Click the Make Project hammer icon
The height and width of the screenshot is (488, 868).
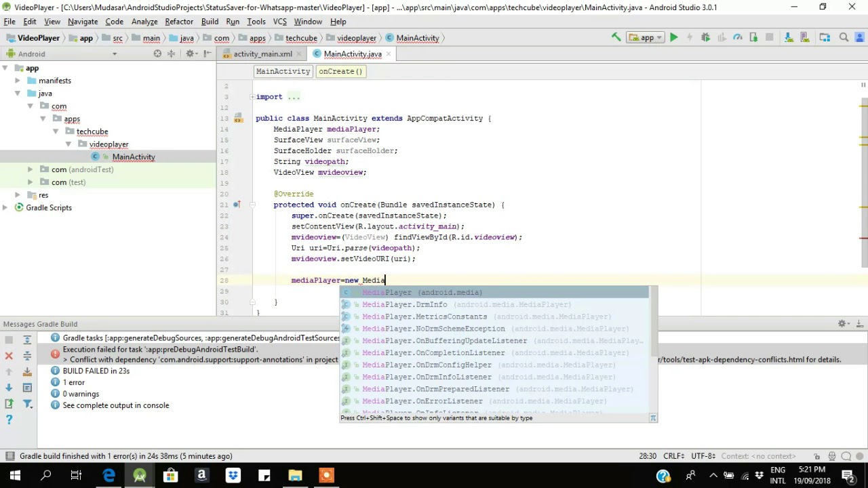pyautogui.click(x=616, y=38)
